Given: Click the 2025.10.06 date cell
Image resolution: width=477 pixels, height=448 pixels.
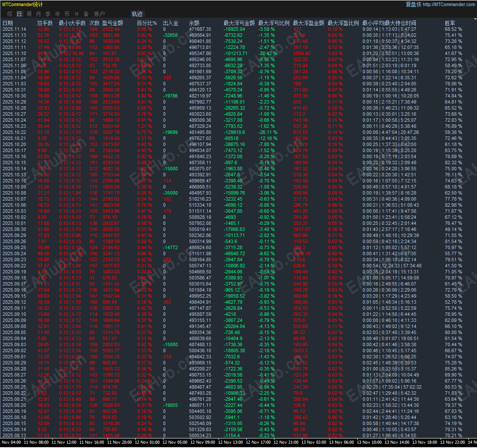Looking at the screenshot, I should [x=14, y=205].
